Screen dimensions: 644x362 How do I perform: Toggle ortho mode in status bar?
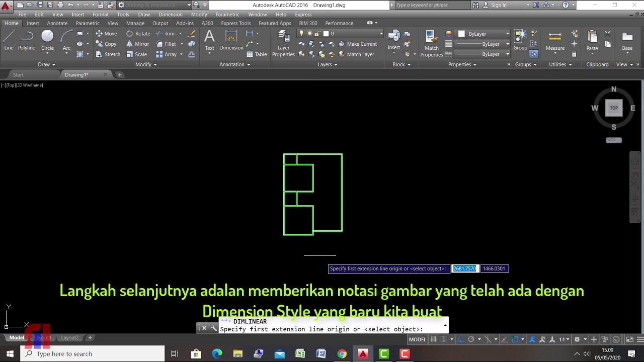coord(461,339)
